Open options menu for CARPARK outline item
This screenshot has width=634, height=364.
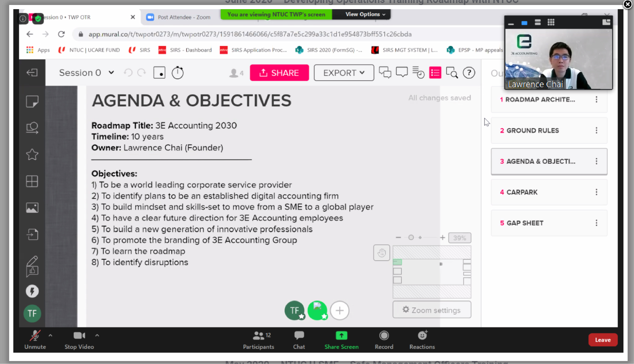point(596,192)
